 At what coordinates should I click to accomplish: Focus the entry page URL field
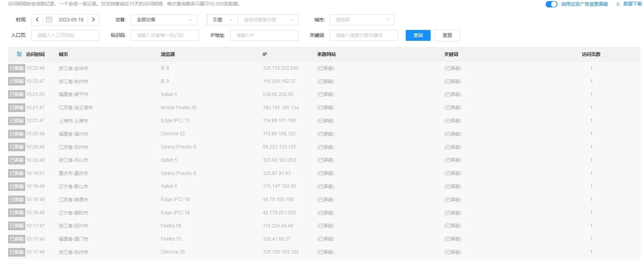(65, 35)
